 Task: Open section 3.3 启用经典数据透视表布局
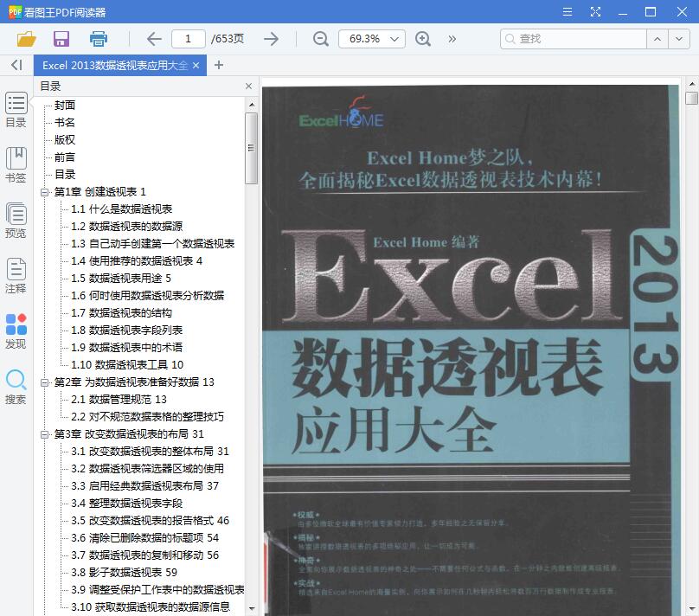[145, 486]
